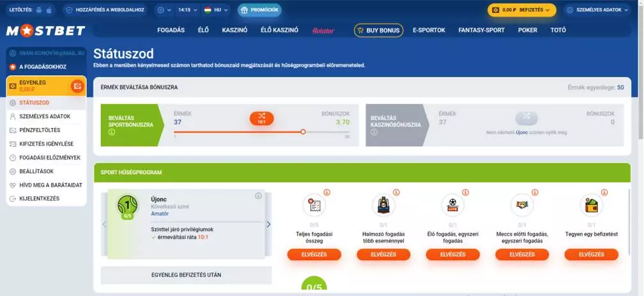Download the Android app via the Android icon
The image size is (644, 296).
pos(39,10)
